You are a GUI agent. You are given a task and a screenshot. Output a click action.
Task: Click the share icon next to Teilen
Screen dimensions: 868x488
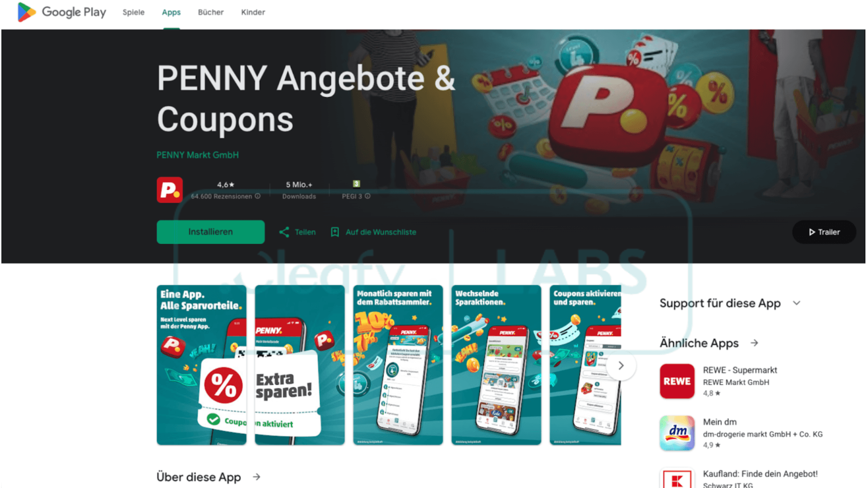[284, 232]
